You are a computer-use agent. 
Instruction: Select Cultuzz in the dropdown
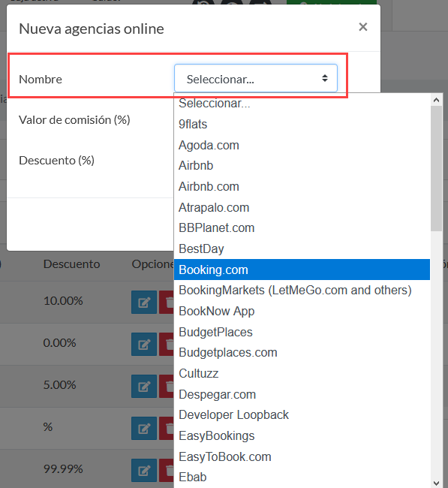pos(302,373)
